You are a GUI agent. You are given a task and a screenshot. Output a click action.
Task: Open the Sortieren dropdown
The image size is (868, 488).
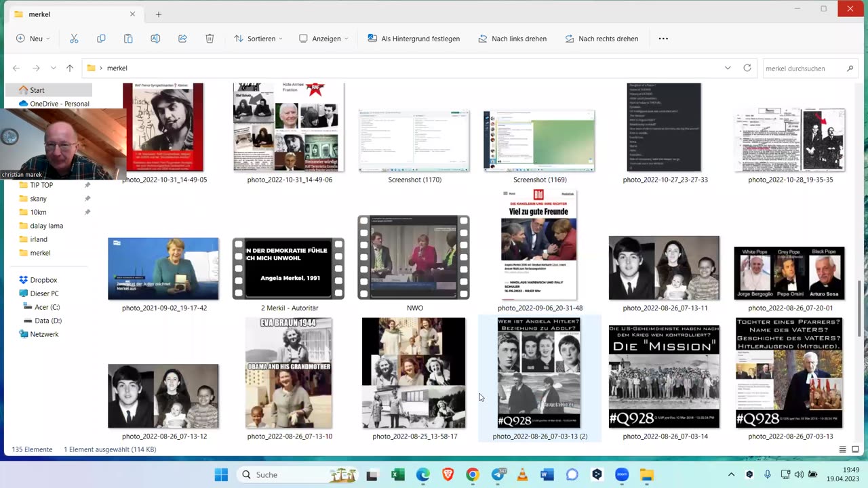258,39
